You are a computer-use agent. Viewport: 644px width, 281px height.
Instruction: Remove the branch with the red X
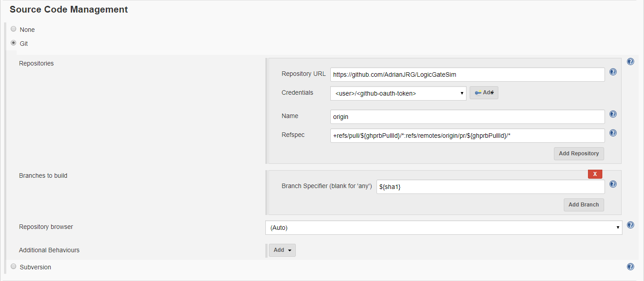click(x=595, y=174)
